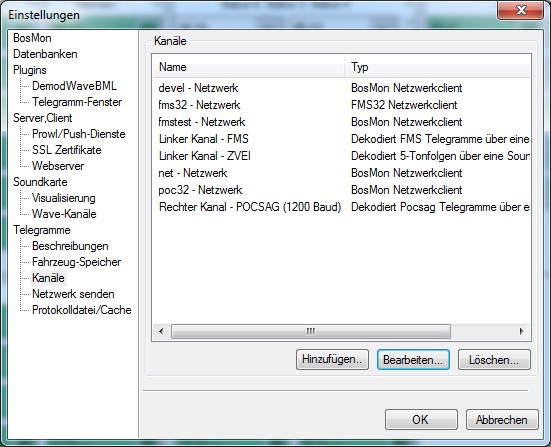The height and width of the screenshot is (447, 551).
Task: Sort channel list by Name column
Action: [249, 67]
